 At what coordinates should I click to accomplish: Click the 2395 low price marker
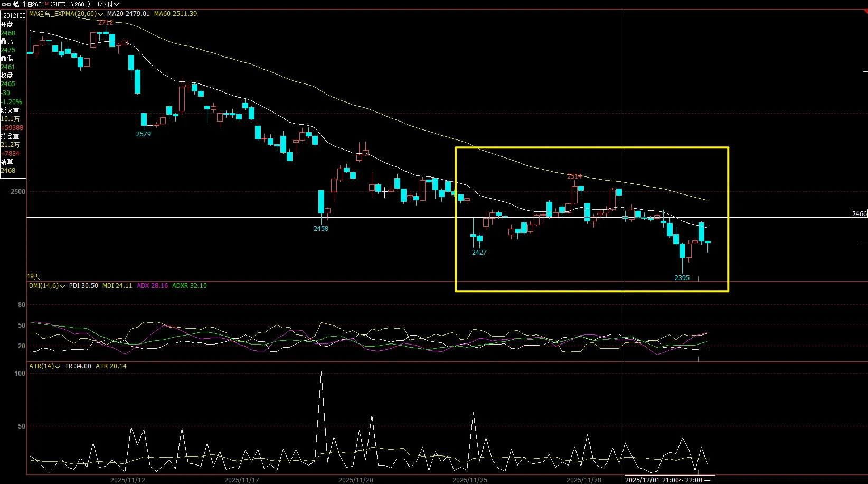tap(682, 278)
